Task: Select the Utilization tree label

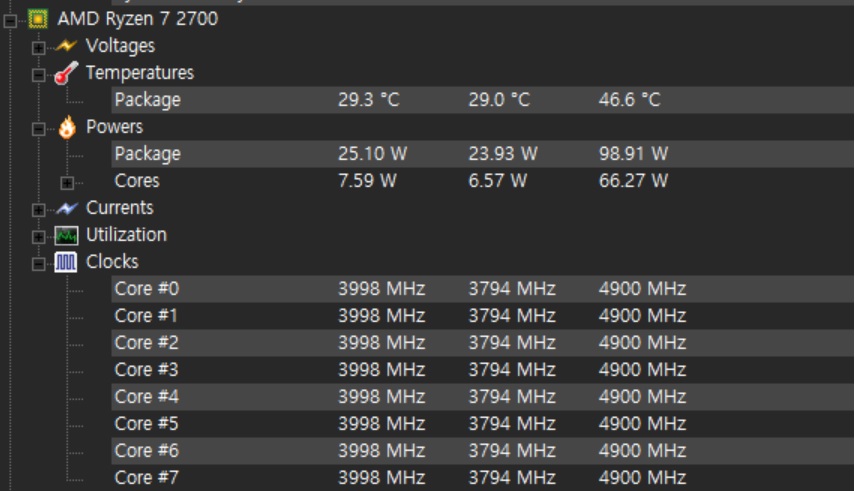Action: pyautogui.click(x=127, y=235)
